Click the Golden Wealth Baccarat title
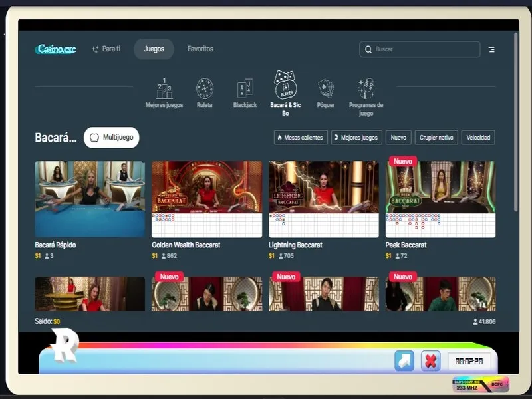 [186, 245]
